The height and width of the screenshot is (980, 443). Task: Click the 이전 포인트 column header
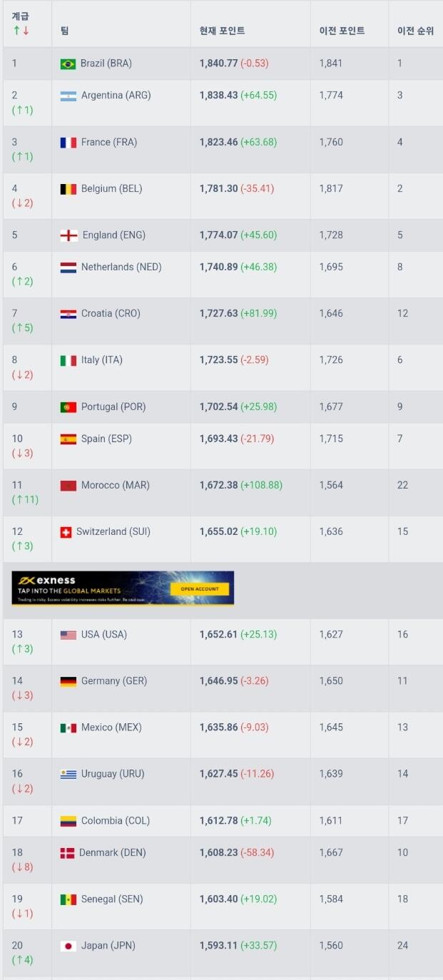(x=342, y=31)
